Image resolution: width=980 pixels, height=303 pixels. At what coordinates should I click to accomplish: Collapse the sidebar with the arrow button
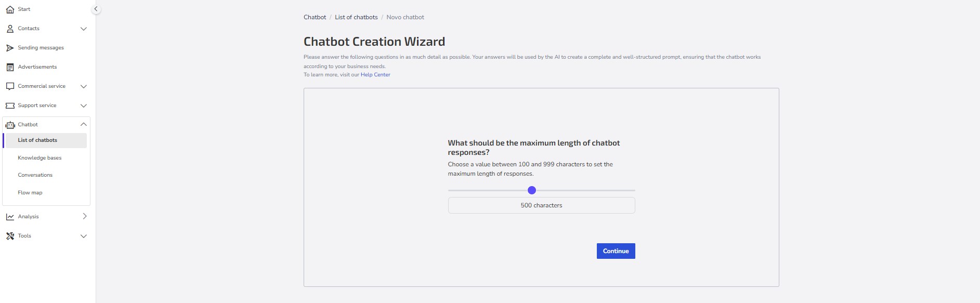tap(96, 9)
